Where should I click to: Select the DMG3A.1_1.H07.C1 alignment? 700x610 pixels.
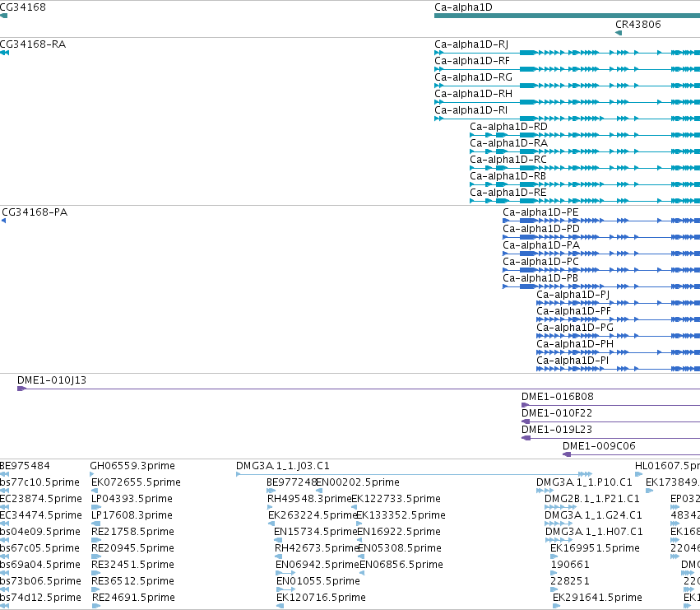[559, 540]
